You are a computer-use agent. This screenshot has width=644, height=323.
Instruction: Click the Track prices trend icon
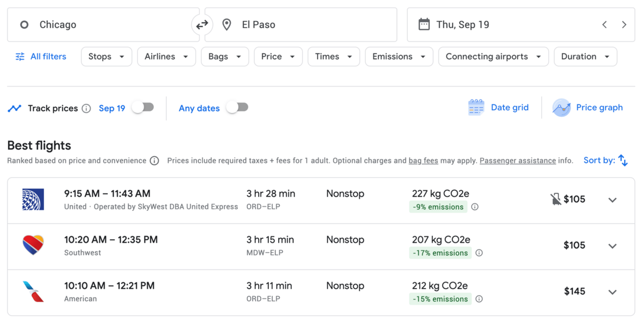click(x=14, y=108)
